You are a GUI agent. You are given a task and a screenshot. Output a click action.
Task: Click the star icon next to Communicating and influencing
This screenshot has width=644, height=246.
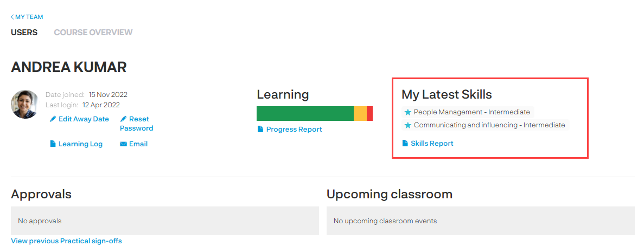pos(408,125)
